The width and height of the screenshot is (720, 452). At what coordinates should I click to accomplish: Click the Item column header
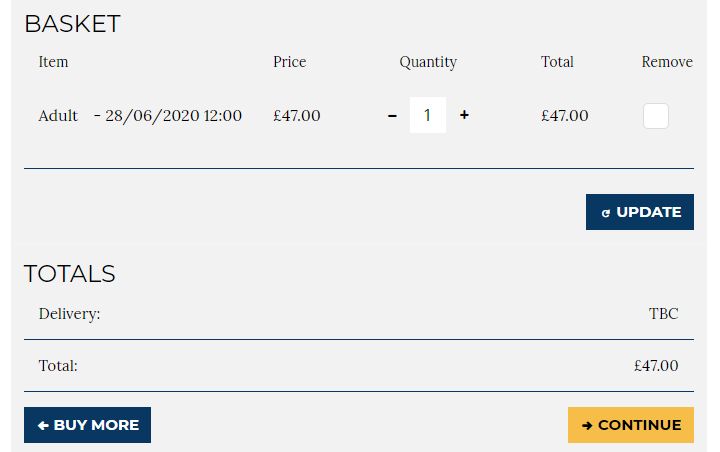(x=53, y=62)
